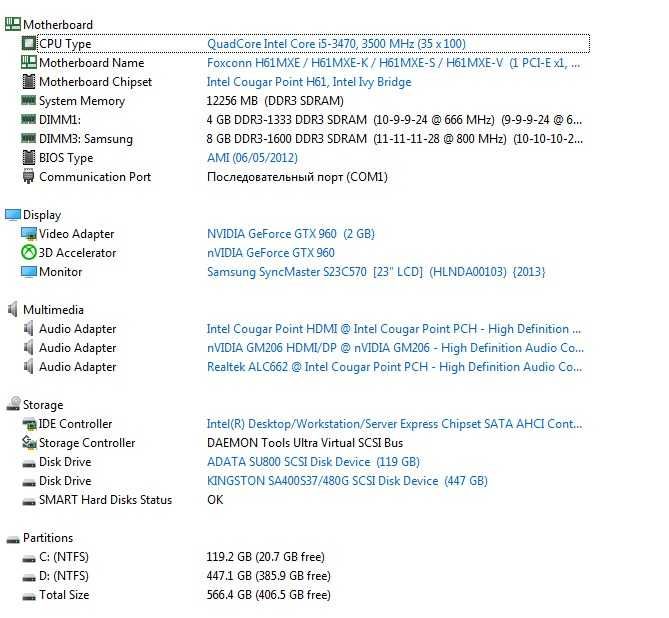Screen dimensions: 669x618
Task: Open the Realtek ALC662 audio link
Action: (394, 367)
